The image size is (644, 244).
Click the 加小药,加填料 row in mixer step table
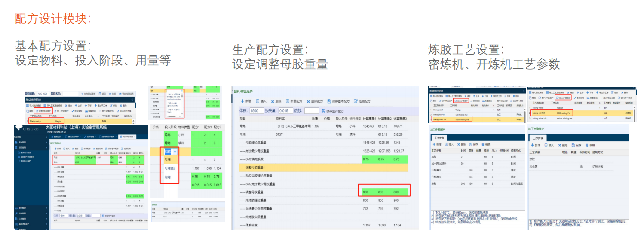476,164
